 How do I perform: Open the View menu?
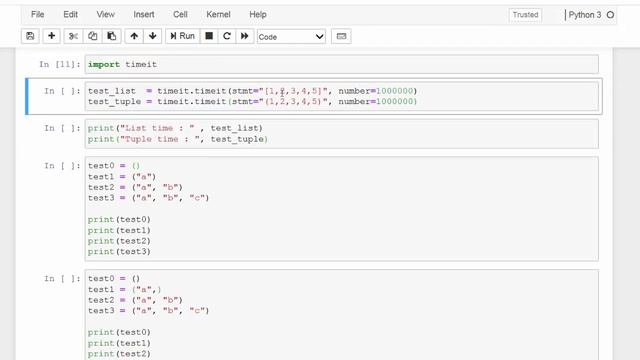[x=105, y=15]
